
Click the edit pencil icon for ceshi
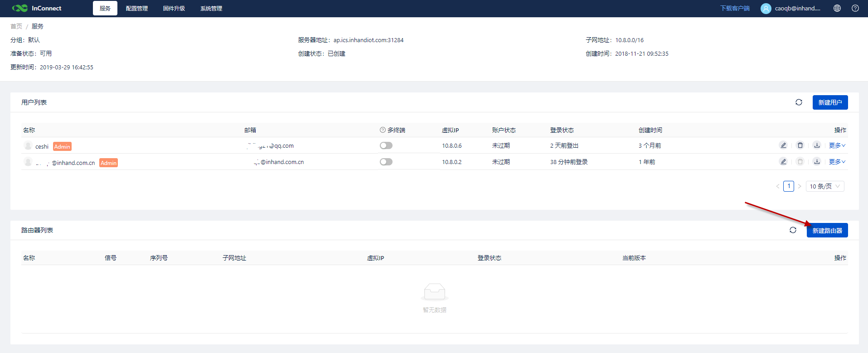(x=783, y=145)
